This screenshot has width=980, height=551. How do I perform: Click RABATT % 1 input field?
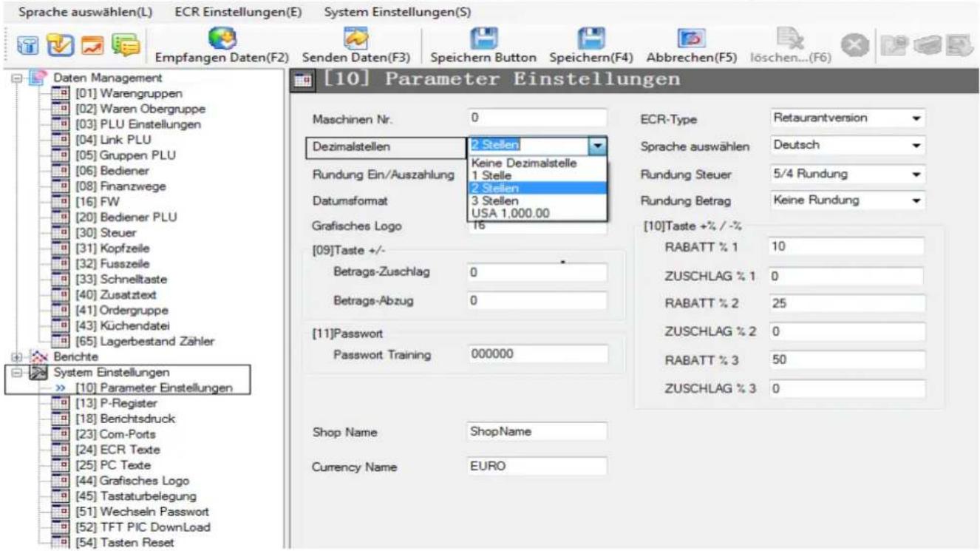click(x=845, y=247)
